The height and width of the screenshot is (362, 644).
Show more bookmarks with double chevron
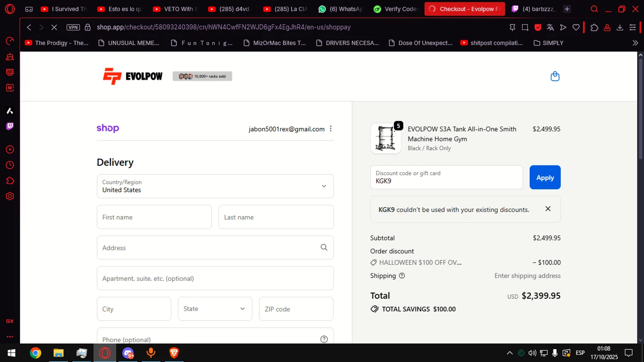click(x=635, y=43)
